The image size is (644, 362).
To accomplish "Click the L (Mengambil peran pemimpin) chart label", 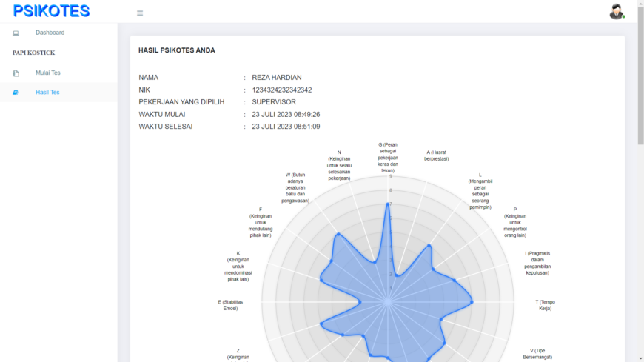I will click(480, 191).
